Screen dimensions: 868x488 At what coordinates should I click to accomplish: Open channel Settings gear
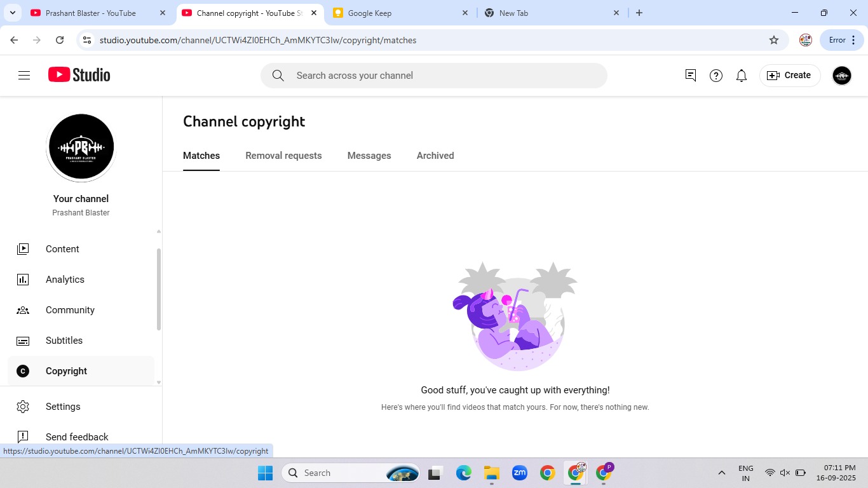point(63,407)
